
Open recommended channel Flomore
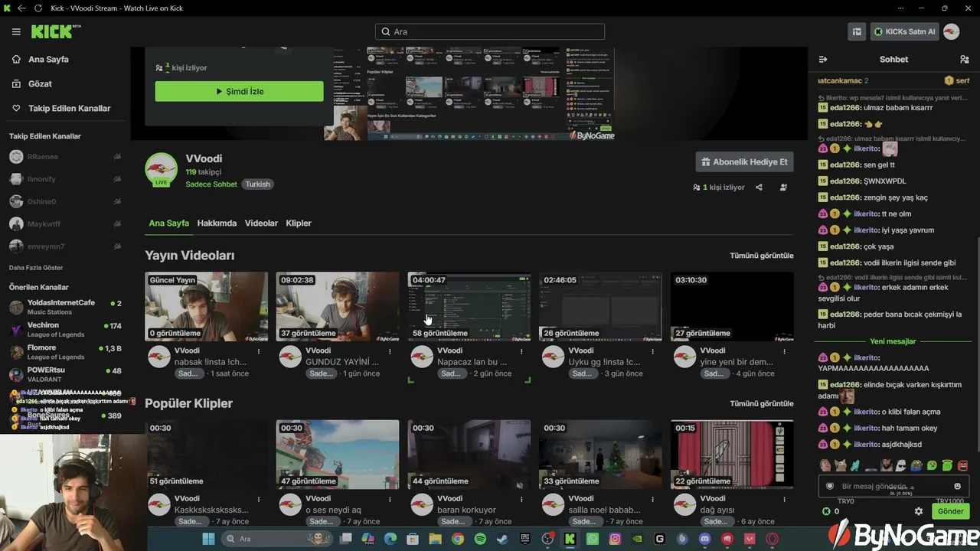pos(65,352)
